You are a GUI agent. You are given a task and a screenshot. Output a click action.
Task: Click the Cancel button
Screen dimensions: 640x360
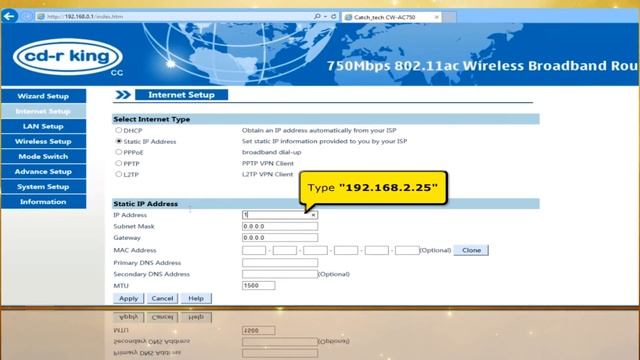(x=162, y=298)
